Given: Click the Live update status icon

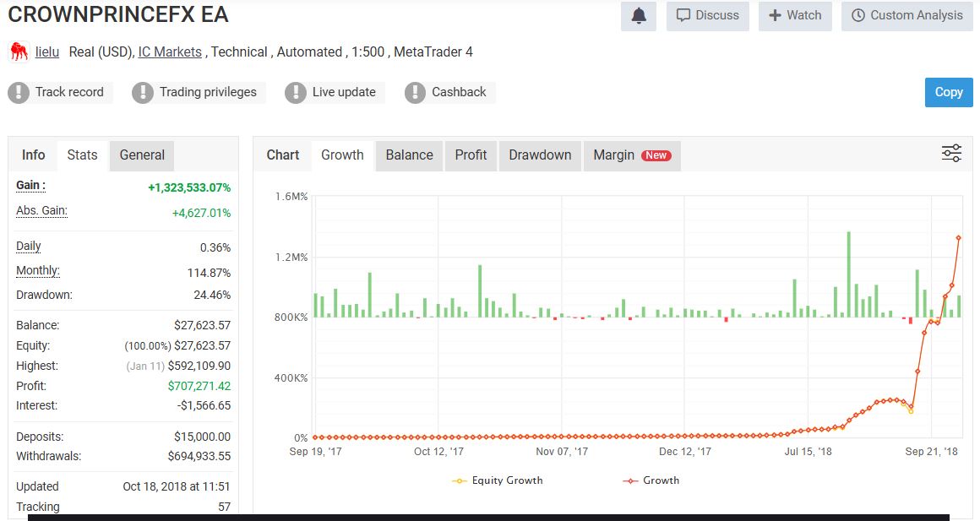Looking at the screenshot, I should (x=295, y=92).
